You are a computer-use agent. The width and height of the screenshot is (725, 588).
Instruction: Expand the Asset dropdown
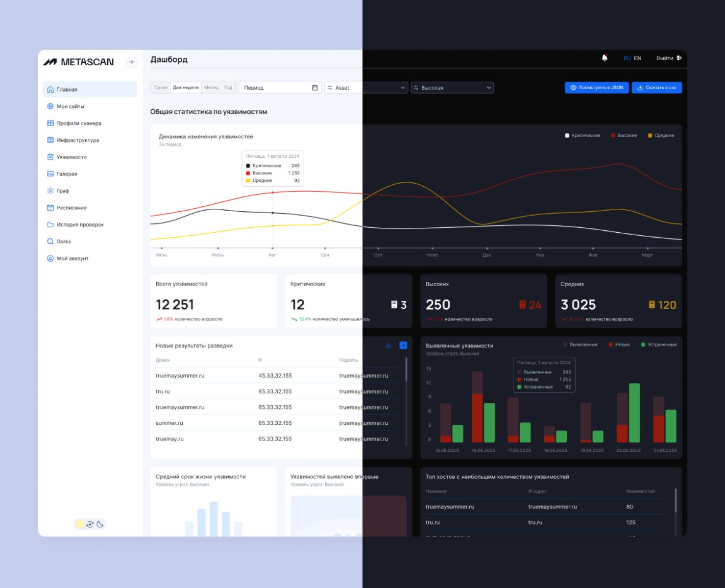coord(366,88)
